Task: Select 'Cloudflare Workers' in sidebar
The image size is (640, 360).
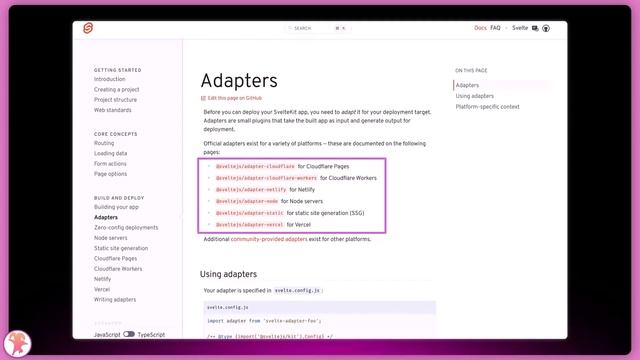Action: (x=118, y=269)
